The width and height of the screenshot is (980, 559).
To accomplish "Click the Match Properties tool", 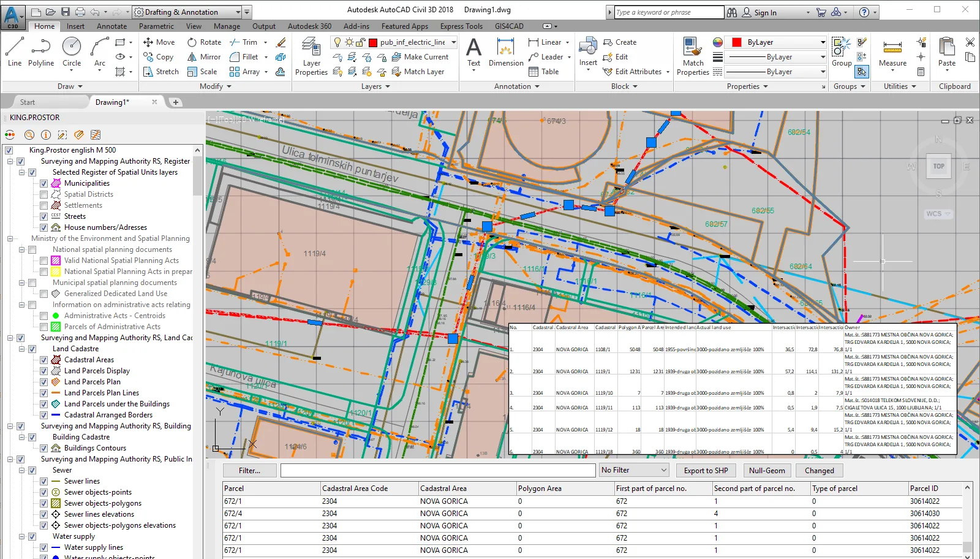I will [x=693, y=56].
